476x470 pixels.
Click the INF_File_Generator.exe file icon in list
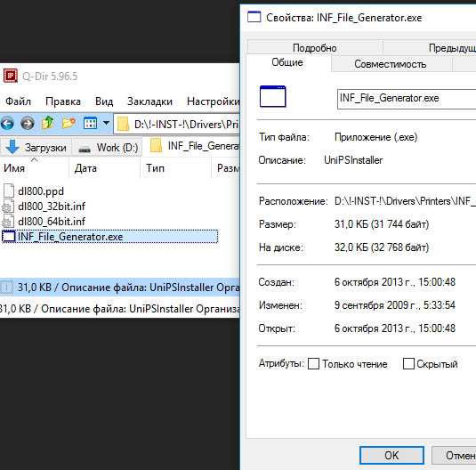click(x=9, y=237)
